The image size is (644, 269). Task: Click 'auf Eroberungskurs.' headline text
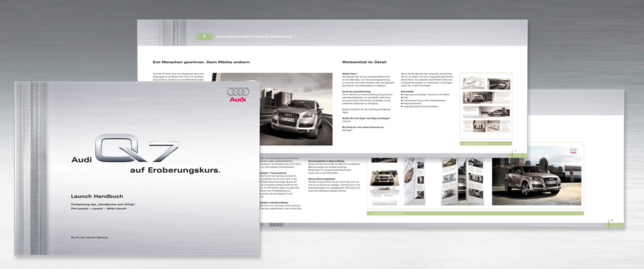pos(171,170)
